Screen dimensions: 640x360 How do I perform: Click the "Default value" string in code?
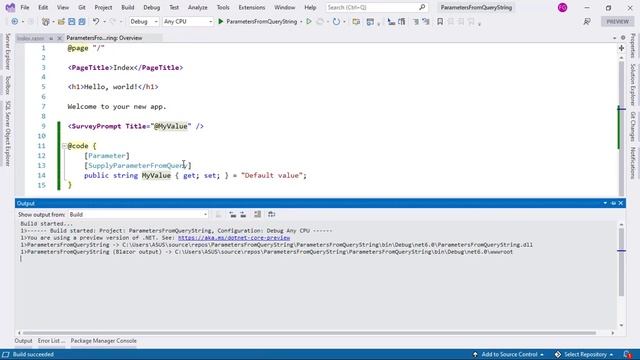pos(271,175)
